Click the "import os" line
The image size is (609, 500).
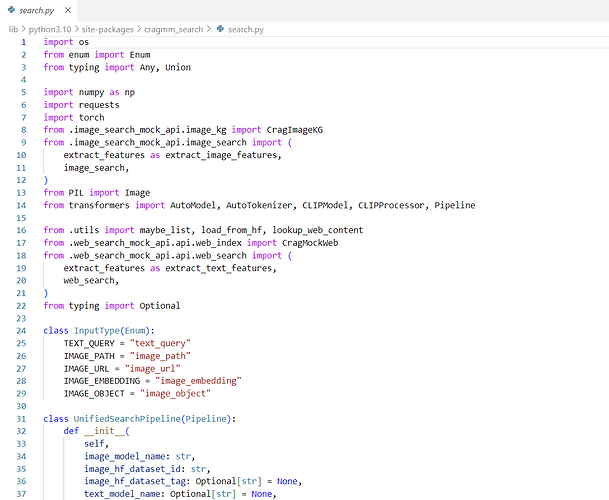(66, 42)
